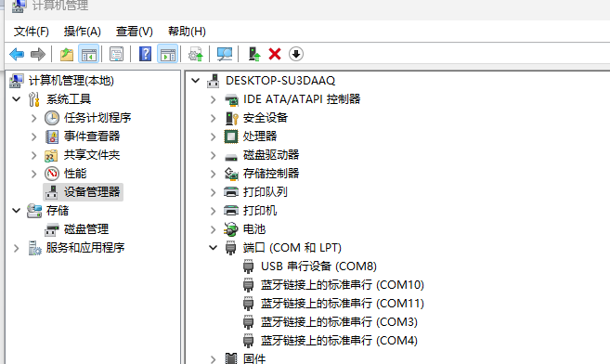Click the Back arrow toolbar icon

coord(17,54)
